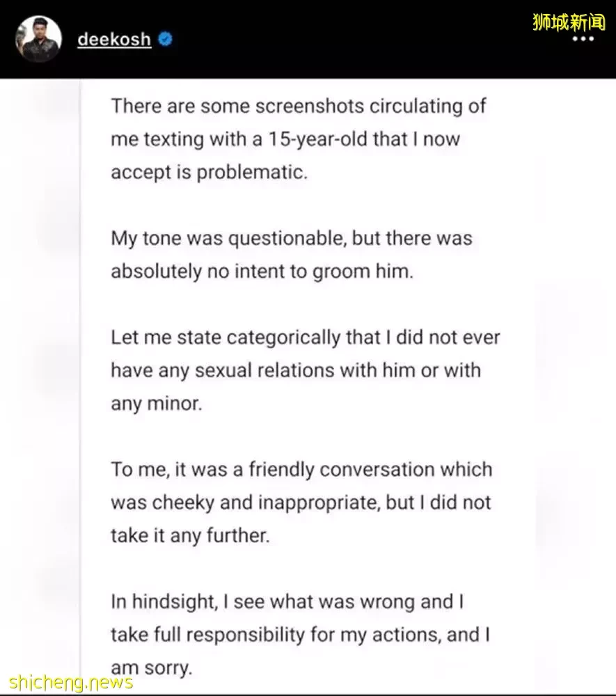
Task: Select the line 'accept is problematic.'
Action: tap(209, 172)
